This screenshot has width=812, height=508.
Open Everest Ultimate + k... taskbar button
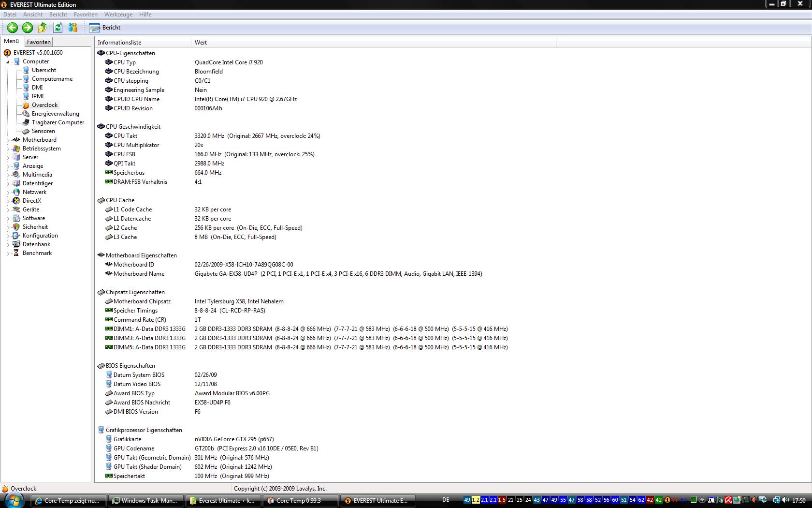(222, 501)
